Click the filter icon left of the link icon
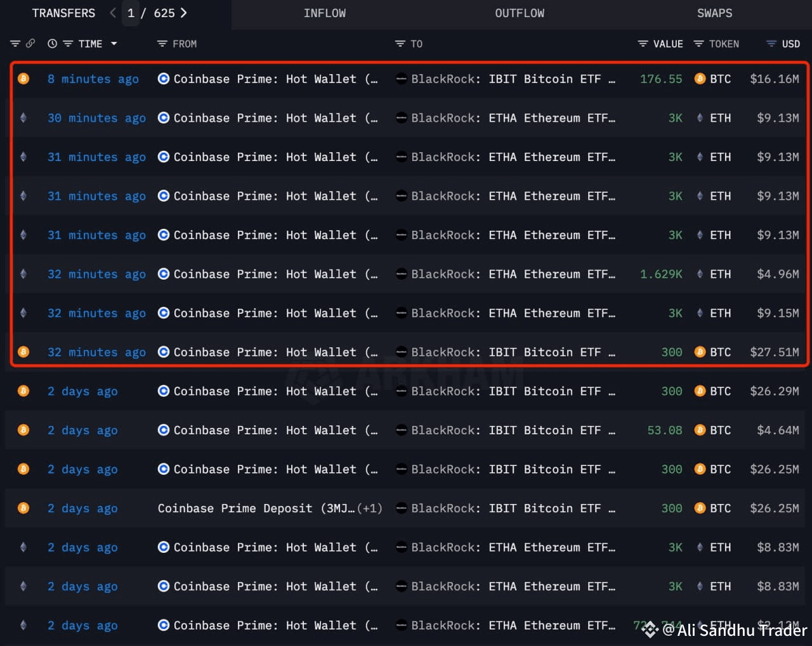 15,44
